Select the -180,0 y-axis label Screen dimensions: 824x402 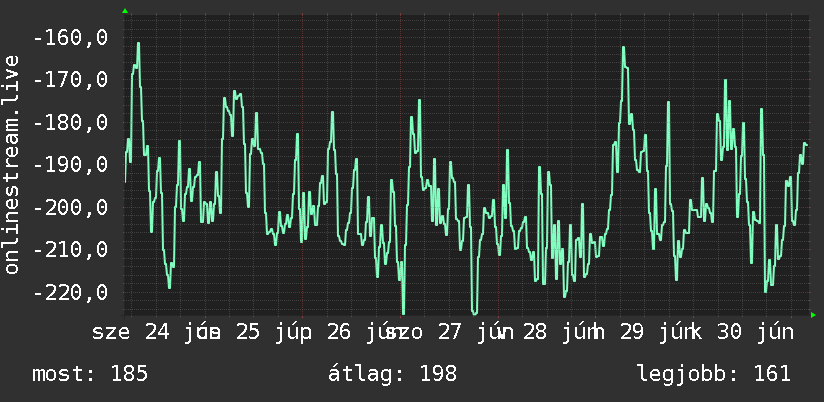(70, 123)
